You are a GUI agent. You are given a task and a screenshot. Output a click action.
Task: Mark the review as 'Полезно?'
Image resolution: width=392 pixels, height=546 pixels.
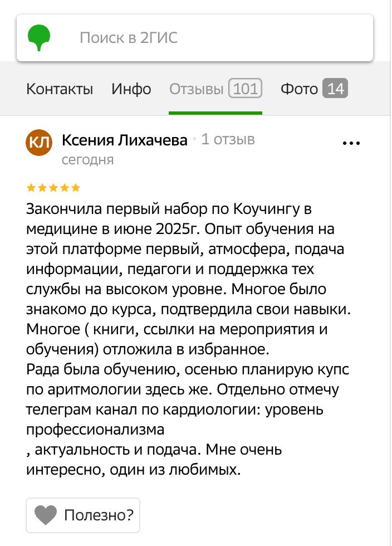coord(83,515)
